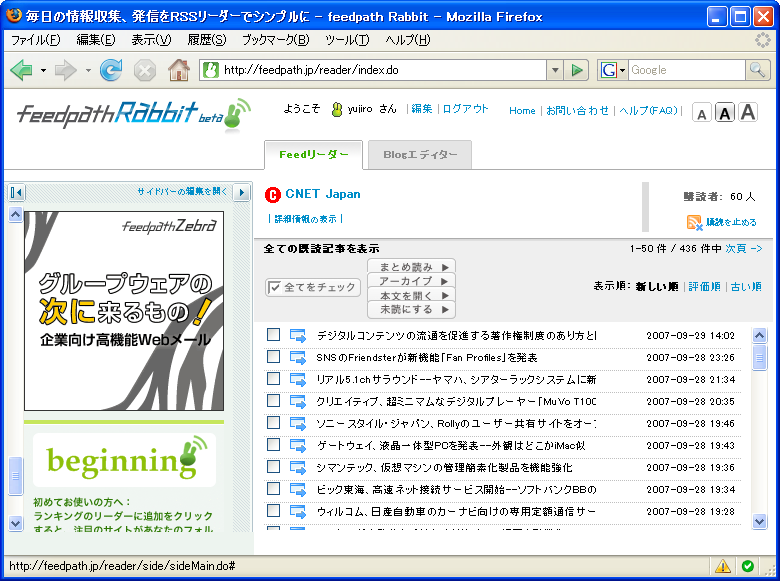Click the browser Forward arrow button
The width and height of the screenshot is (780, 581).
click(66, 70)
